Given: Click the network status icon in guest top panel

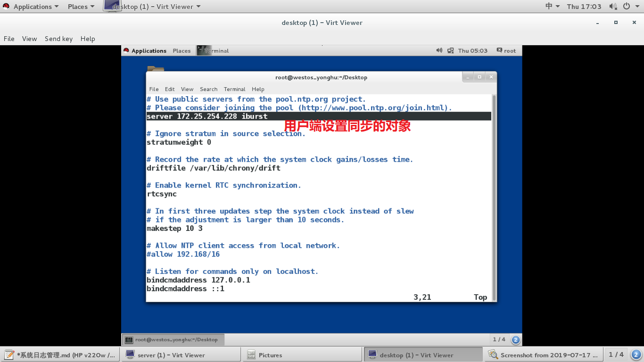Looking at the screenshot, I should click(x=451, y=50).
